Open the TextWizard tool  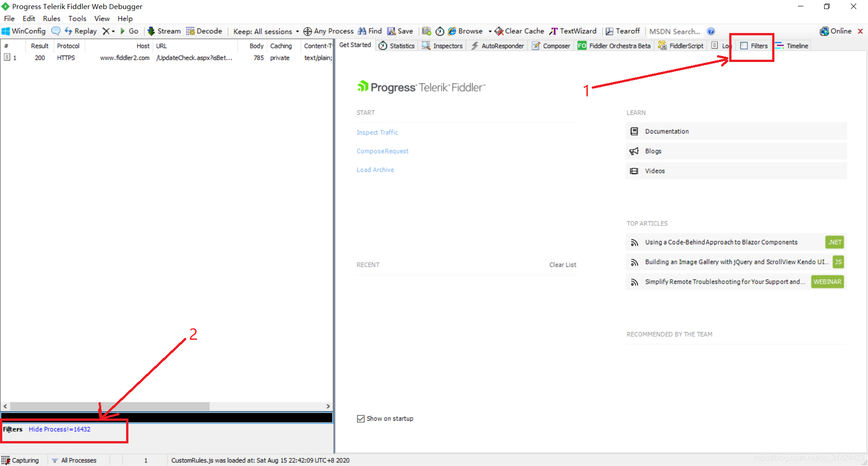tap(573, 31)
